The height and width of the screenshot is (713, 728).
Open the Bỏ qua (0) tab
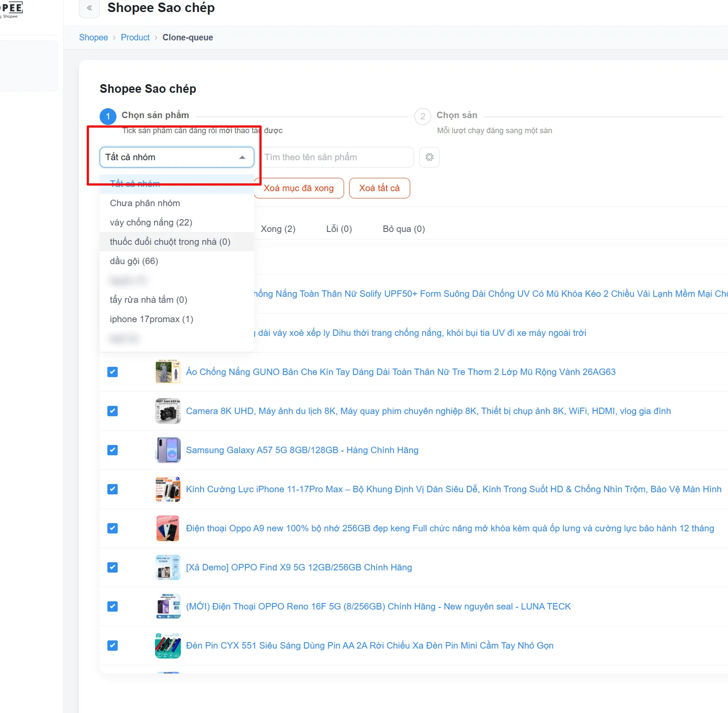[x=404, y=229]
